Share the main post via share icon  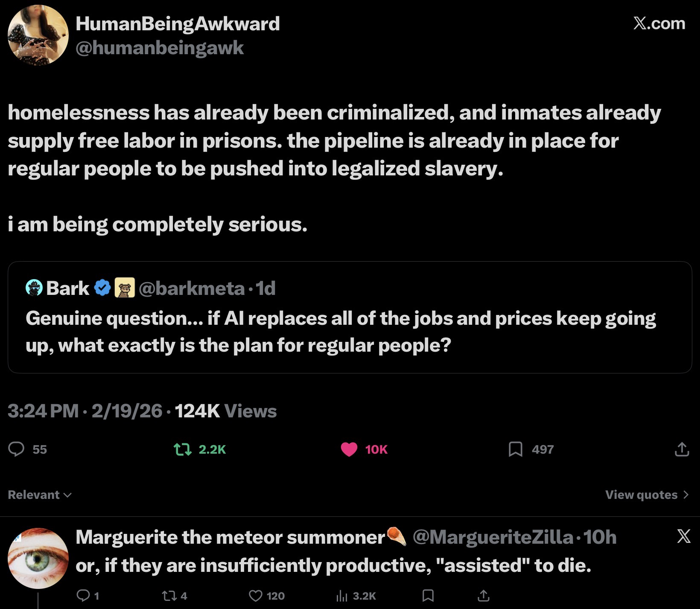point(682,449)
